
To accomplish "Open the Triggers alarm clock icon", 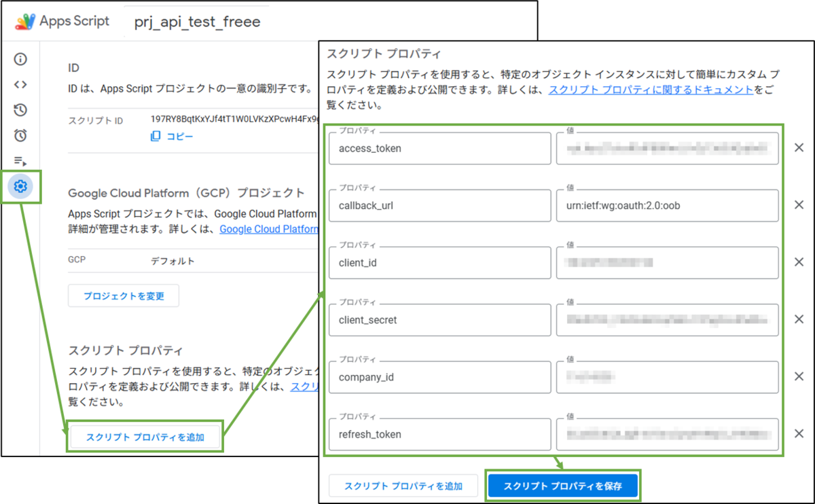I will 20,135.
